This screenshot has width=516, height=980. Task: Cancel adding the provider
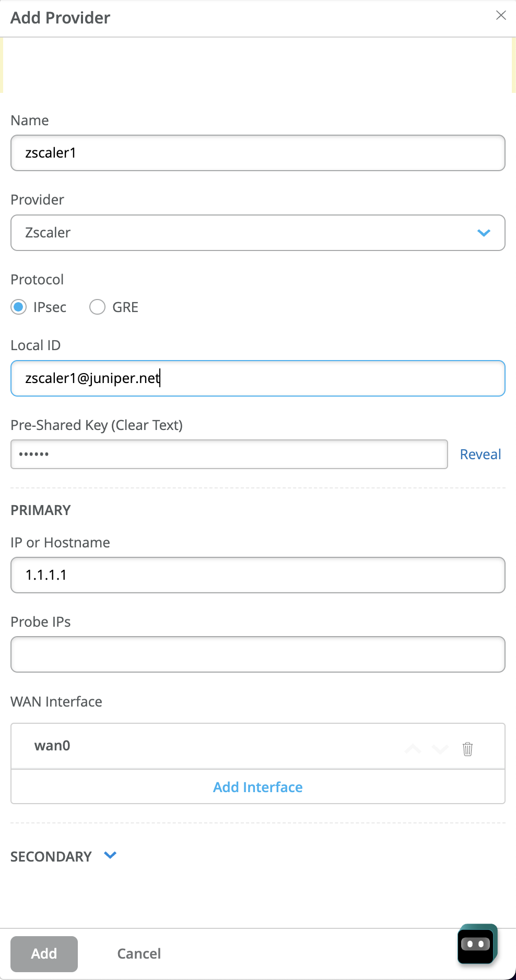(x=139, y=953)
